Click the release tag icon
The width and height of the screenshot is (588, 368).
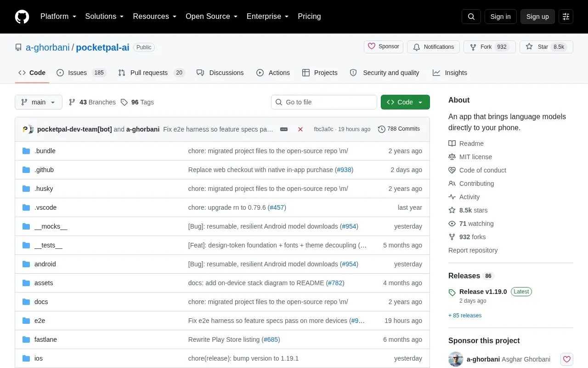452,292
